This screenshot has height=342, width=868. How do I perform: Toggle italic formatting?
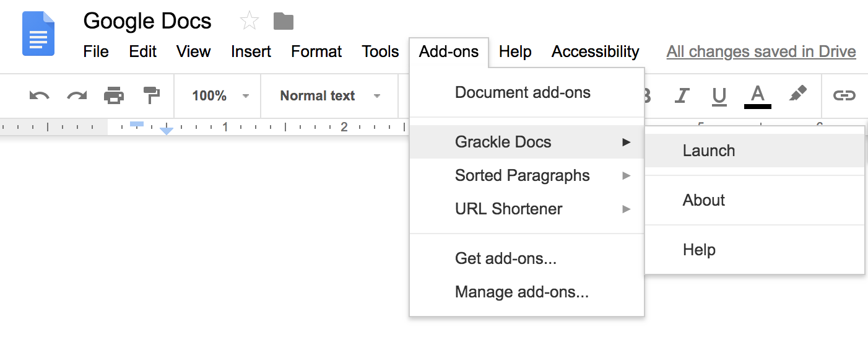(682, 95)
